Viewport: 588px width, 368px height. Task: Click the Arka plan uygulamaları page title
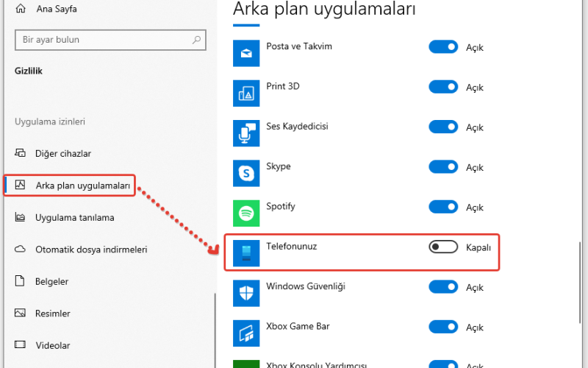[324, 8]
